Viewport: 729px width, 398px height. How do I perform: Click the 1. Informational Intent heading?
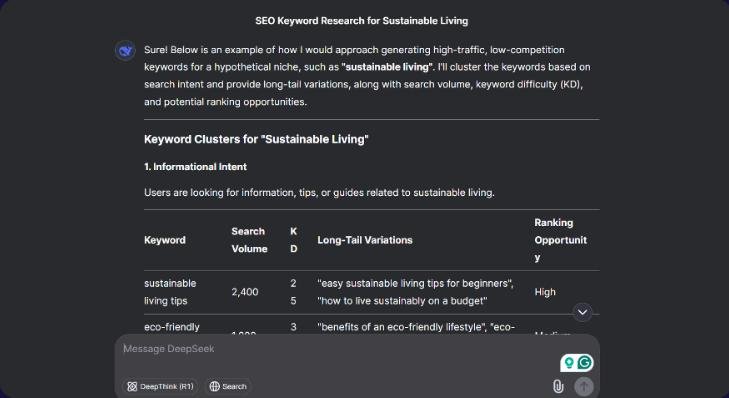(195, 166)
